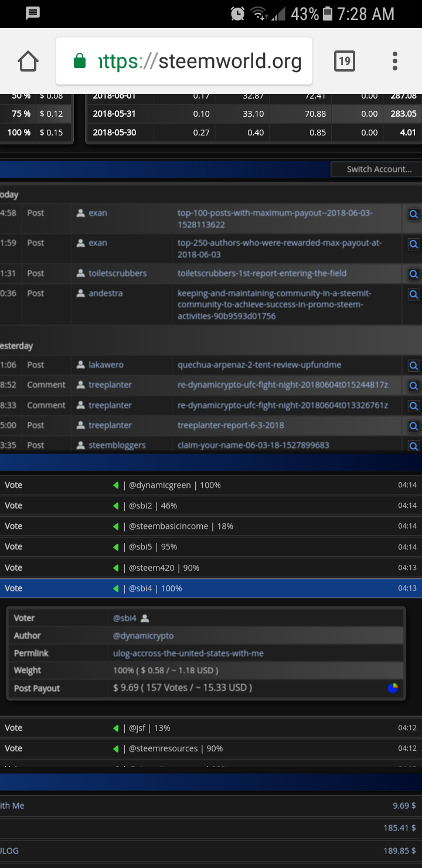Click the green arrow on @steembasicincome vote
This screenshot has width=422, height=868.
click(116, 526)
